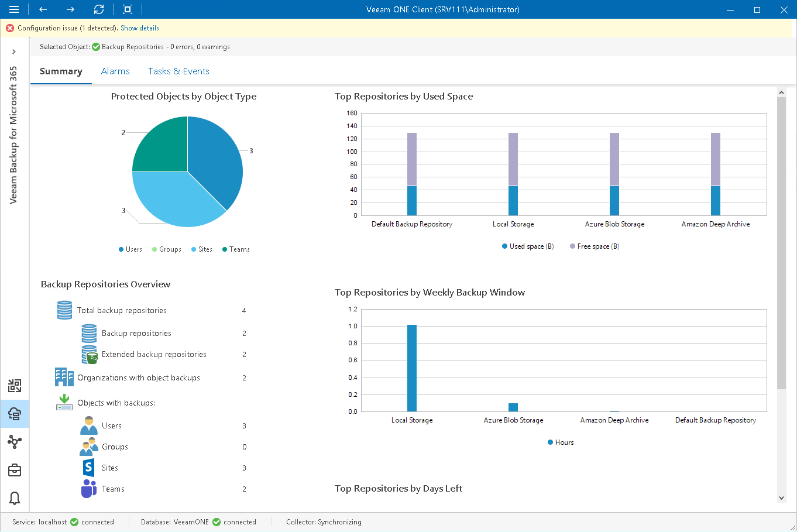Click Azure Blob Storage bar in weekly backup chart
Viewport: 797px width, 532px height.
point(513,407)
